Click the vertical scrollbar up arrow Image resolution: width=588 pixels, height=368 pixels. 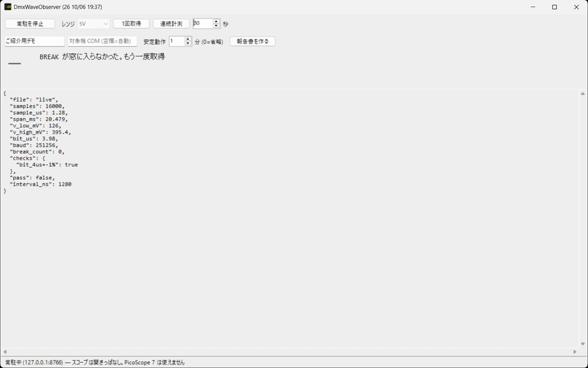click(x=583, y=94)
